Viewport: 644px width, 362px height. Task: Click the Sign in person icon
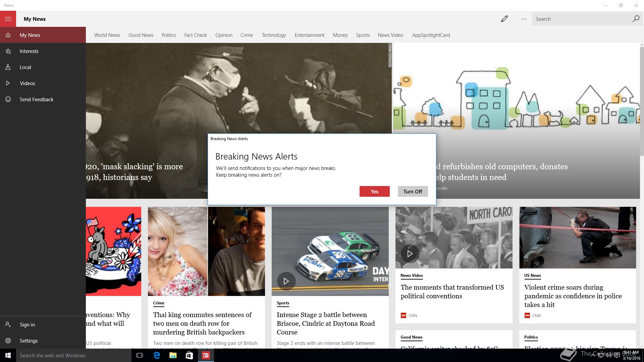[x=8, y=325]
